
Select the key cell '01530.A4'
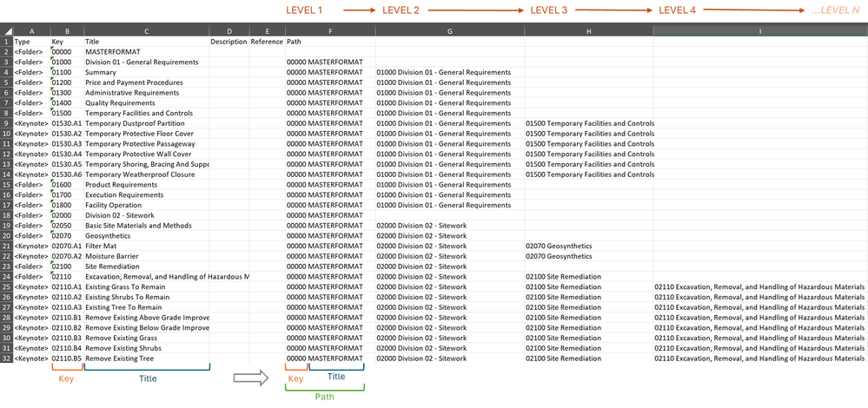[67, 154]
